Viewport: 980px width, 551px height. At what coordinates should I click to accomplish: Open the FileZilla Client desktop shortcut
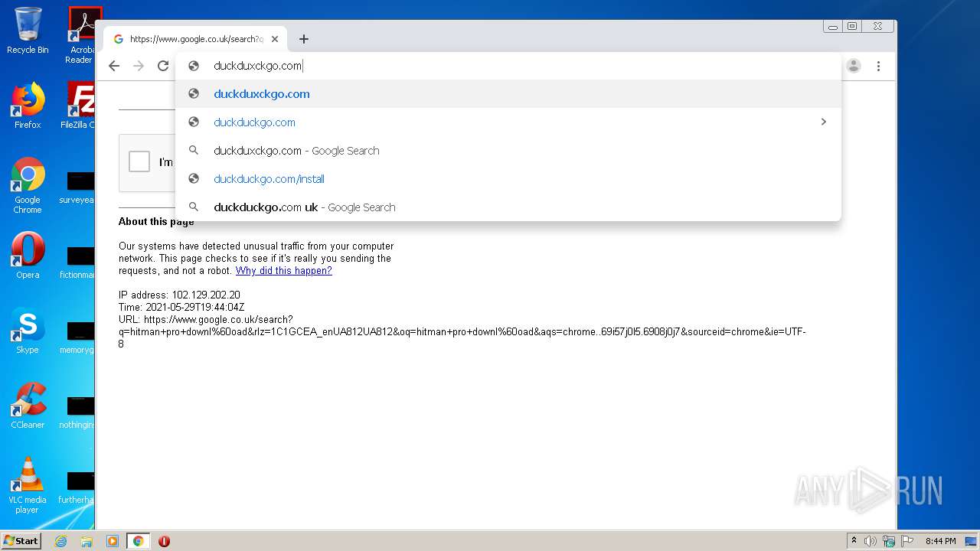click(x=78, y=106)
